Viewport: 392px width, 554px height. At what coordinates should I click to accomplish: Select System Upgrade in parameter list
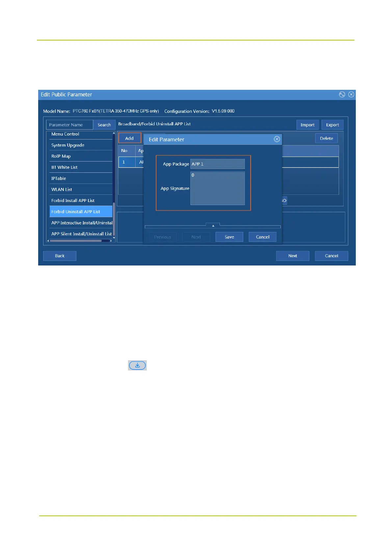pyautogui.click(x=81, y=145)
